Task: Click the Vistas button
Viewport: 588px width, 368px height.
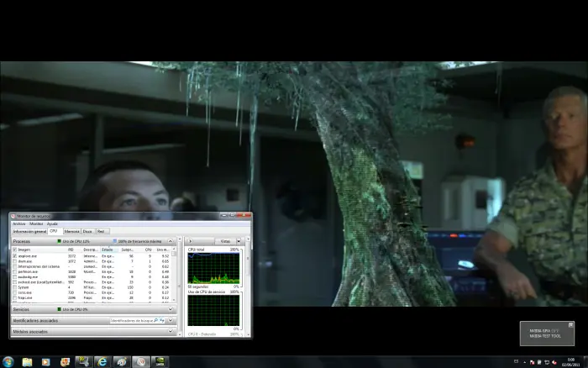Action: [226, 241]
